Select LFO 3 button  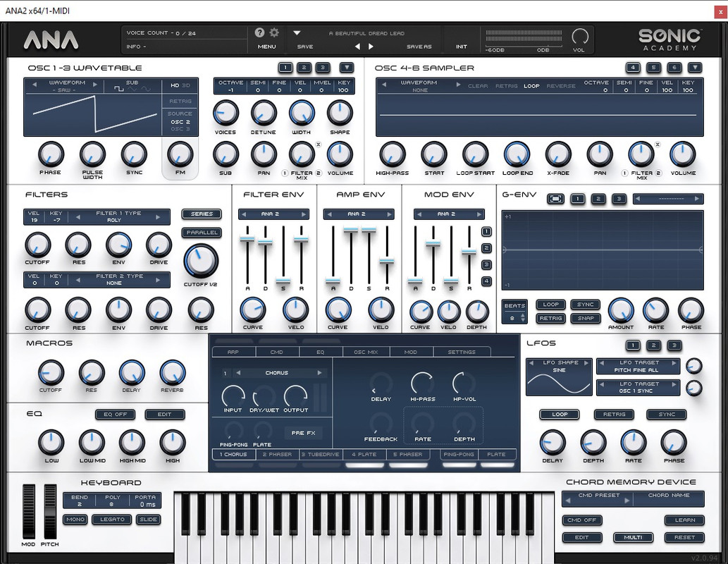click(674, 345)
